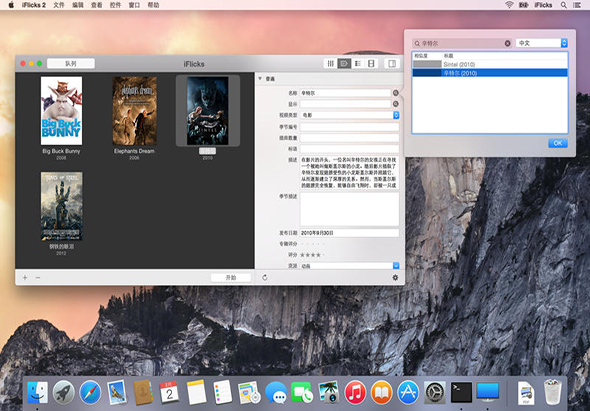Open the film strip chapters view icon
Image resolution: width=590 pixels, height=411 pixels.
371,64
